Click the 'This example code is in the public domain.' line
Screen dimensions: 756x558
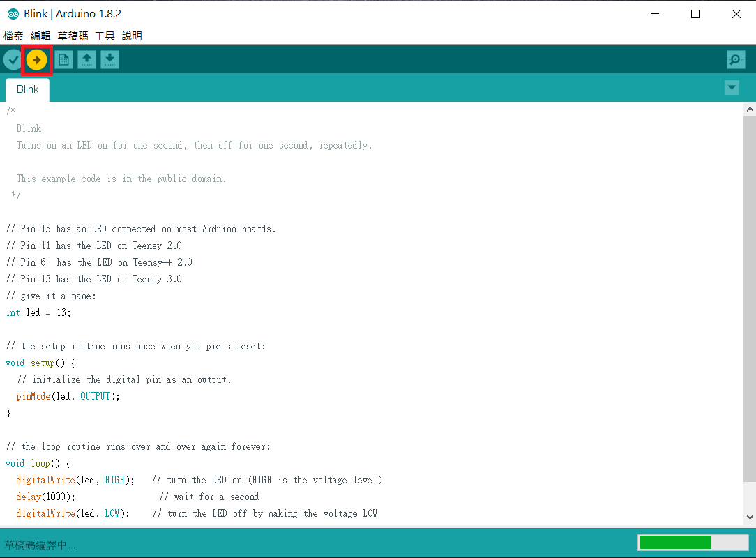tap(121, 179)
